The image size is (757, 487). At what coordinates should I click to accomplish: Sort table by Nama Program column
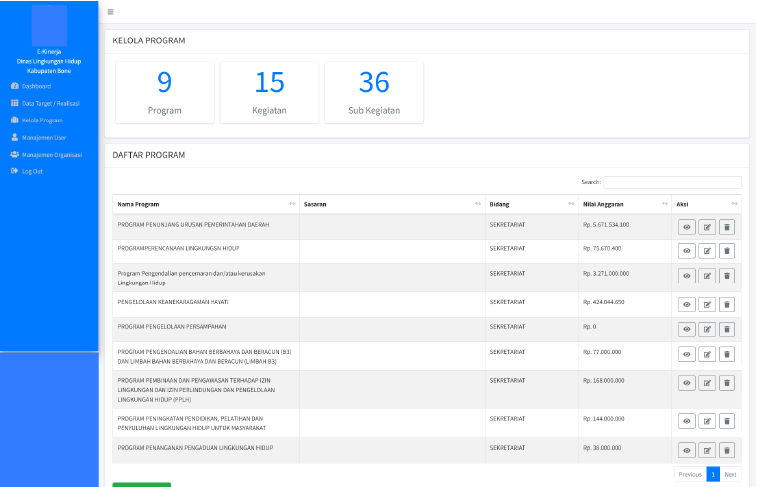pyautogui.click(x=206, y=204)
